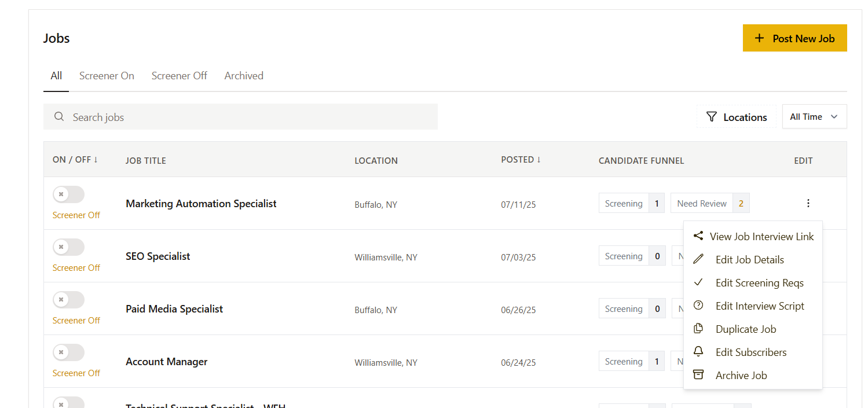Open the Archived tab
This screenshot has width=868, height=408.
pyautogui.click(x=244, y=76)
